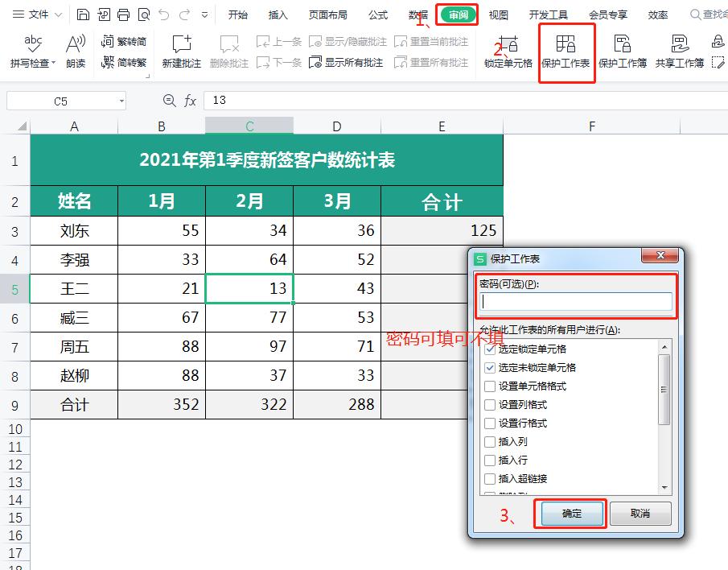
Task: Close the 保护工作表 dialog
Action: (660, 255)
